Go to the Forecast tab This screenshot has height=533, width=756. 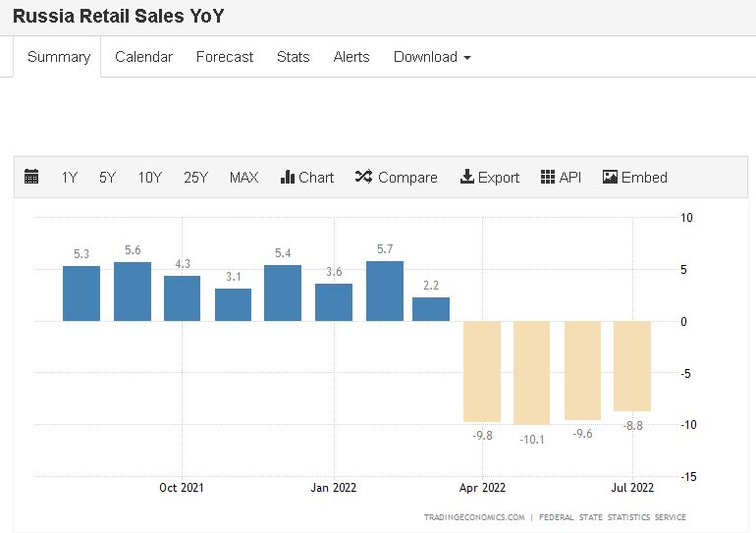(225, 57)
